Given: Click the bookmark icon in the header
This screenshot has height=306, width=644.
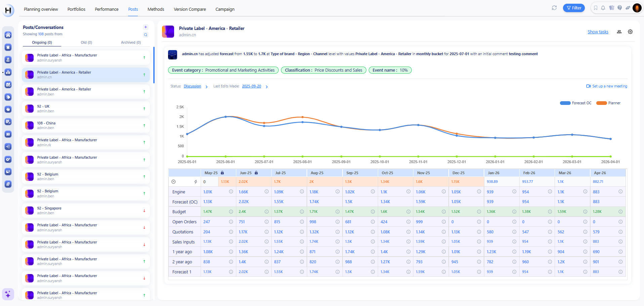Looking at the screenshot, I should [596, 8].
